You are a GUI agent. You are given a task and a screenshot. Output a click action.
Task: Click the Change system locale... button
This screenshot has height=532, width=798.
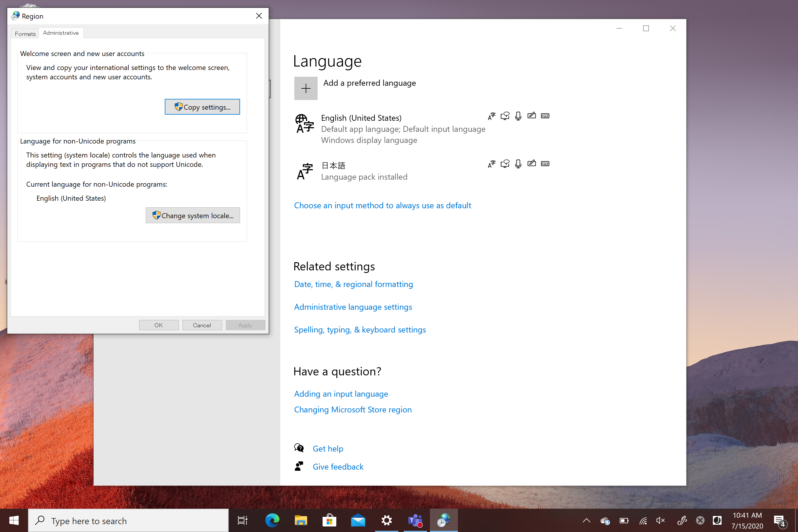click(x=193, y=216)
